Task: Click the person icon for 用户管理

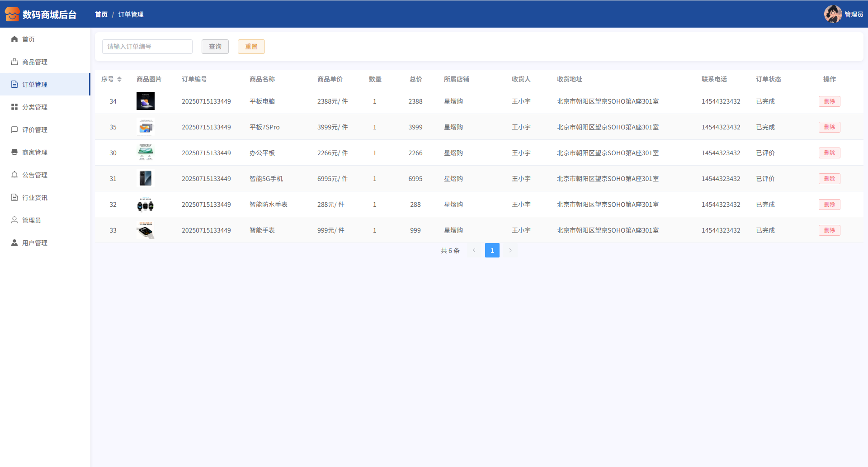Action: [14, 243]
